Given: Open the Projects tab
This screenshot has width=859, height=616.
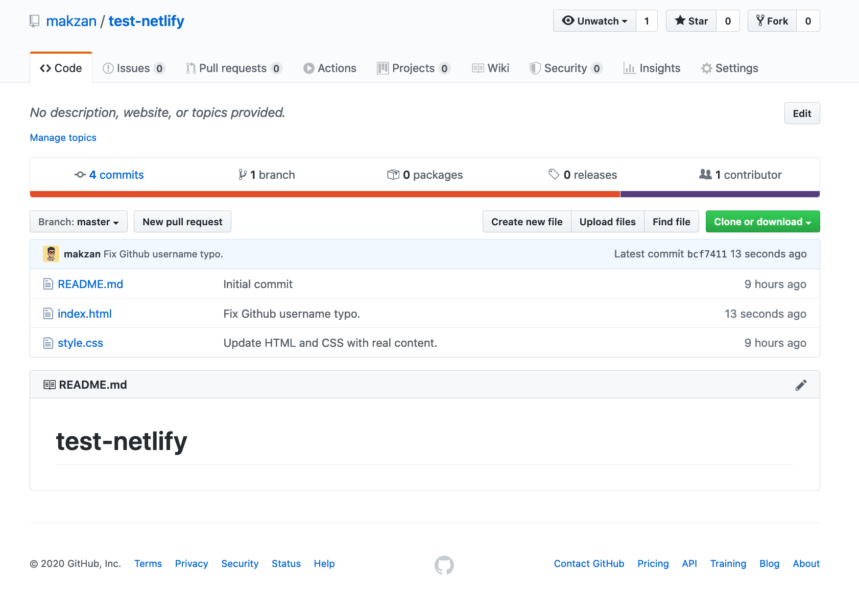Looking at the screenshot, I should (414, 68).
